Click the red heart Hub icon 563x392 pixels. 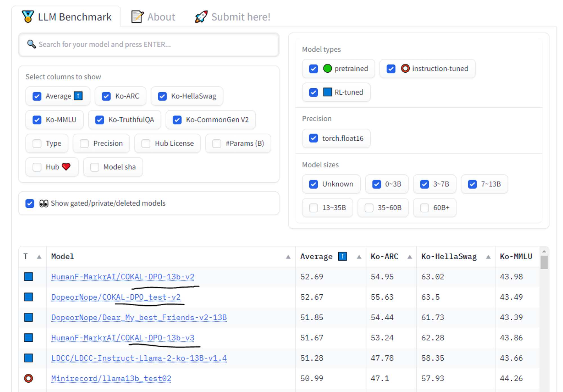pos(66,167)
